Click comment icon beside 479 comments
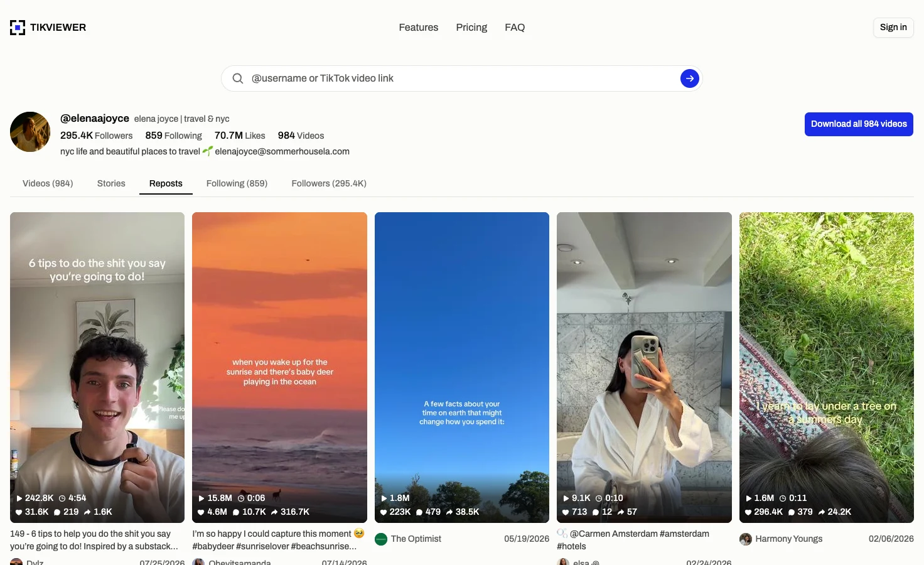The height and width of the screenshot is (565, 924). pos(419,512)
